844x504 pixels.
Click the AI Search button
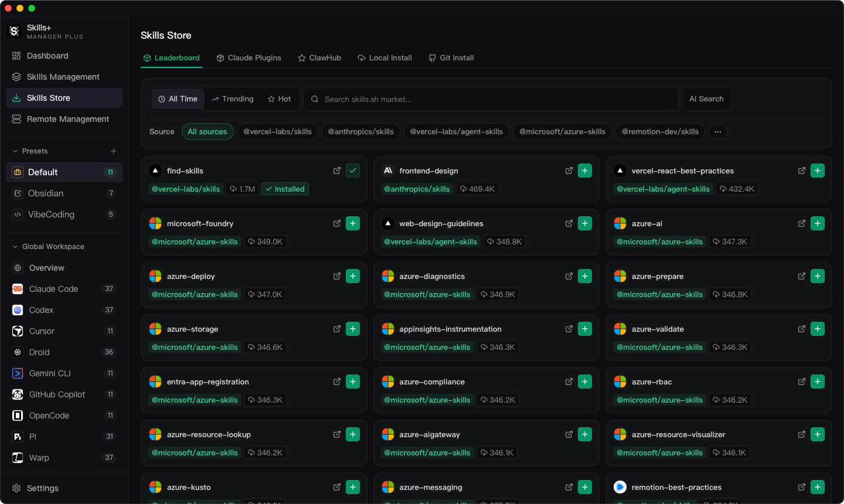coord(706,99)
